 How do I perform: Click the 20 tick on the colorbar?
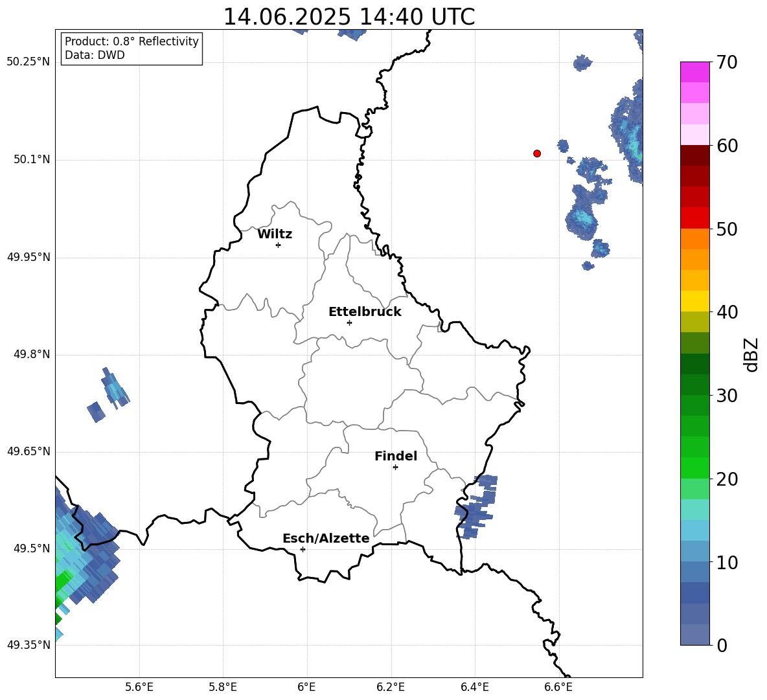[726, 479]
